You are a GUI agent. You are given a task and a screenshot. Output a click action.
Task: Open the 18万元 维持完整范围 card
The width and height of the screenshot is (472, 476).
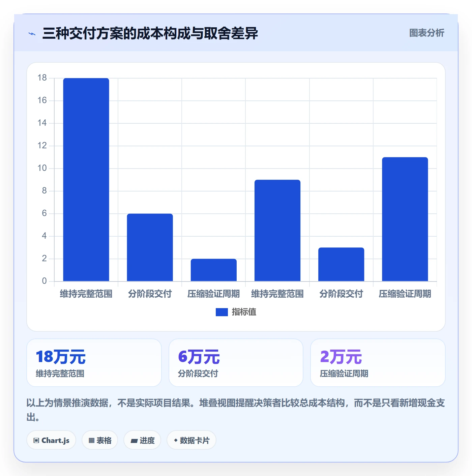click(x=94, y=363)
